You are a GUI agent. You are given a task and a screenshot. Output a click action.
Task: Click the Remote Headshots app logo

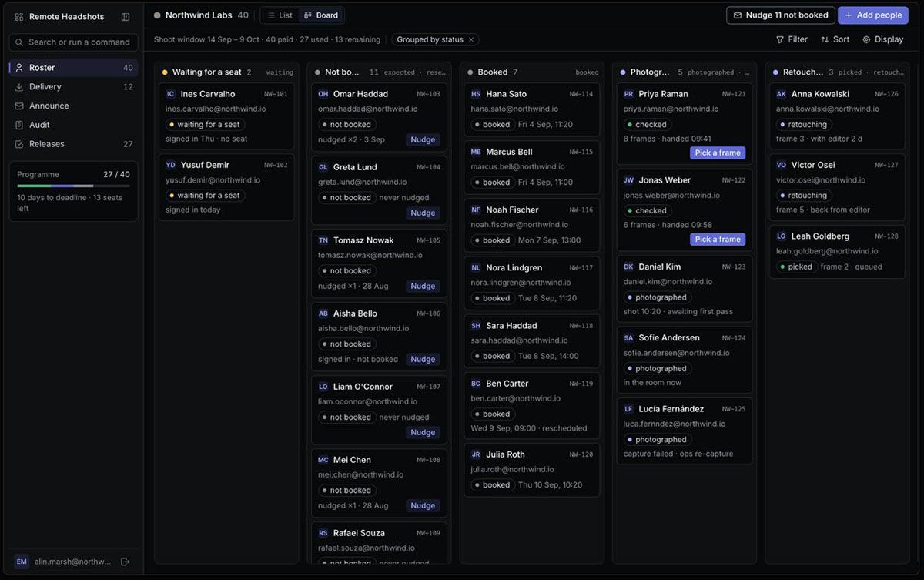pyautogui.click(x=19, y=17)
